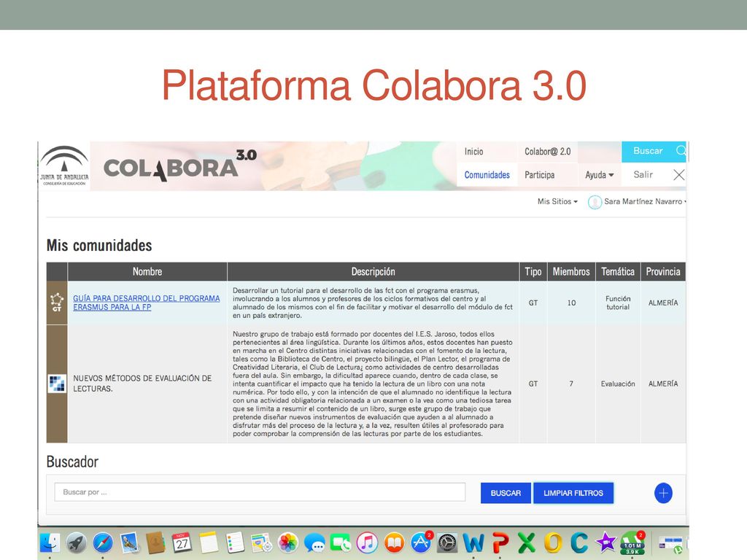Screen dimensions: 747x560
Task: Click the Miembros column header
Action: pyautogui.click(x=571, y=271)
